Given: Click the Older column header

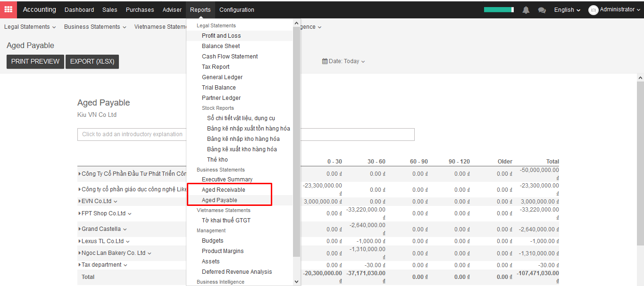Looking at the screenshot, I should [505, 162].
